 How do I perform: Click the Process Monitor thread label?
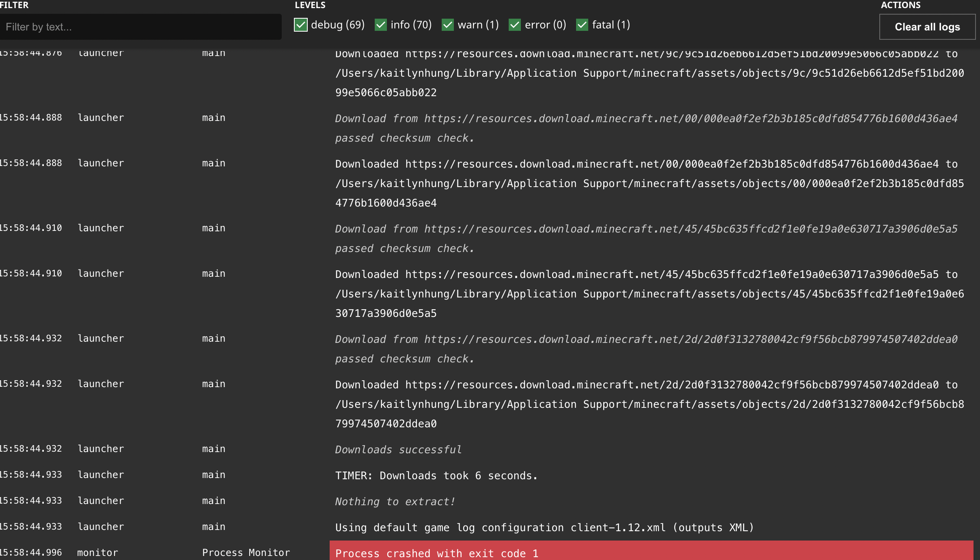[246, 553]
